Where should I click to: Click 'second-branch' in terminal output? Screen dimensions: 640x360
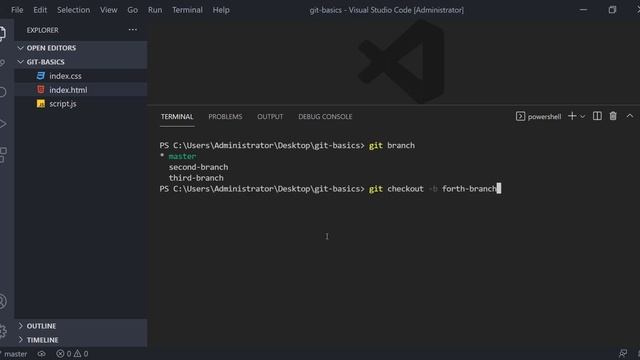click(198, 167)
